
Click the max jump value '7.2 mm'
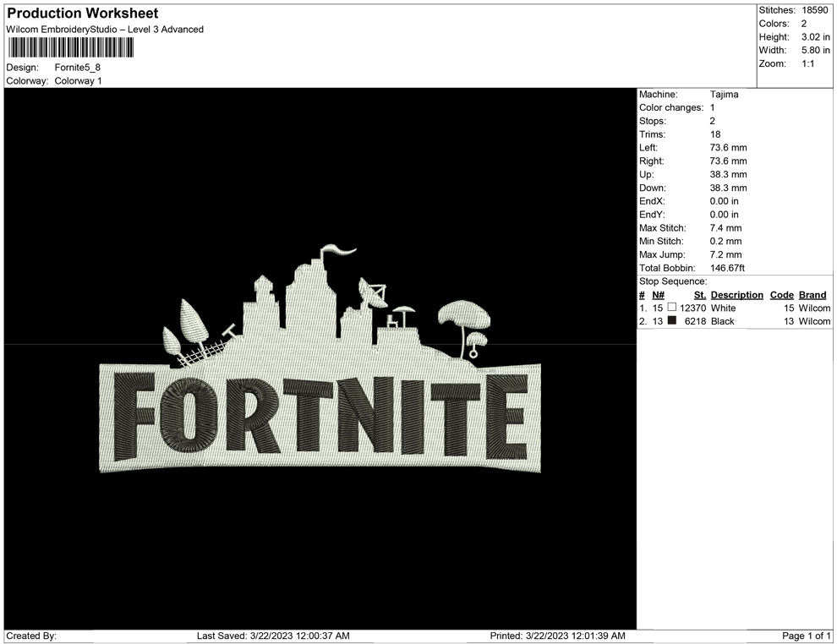click(x=726, y=254)
